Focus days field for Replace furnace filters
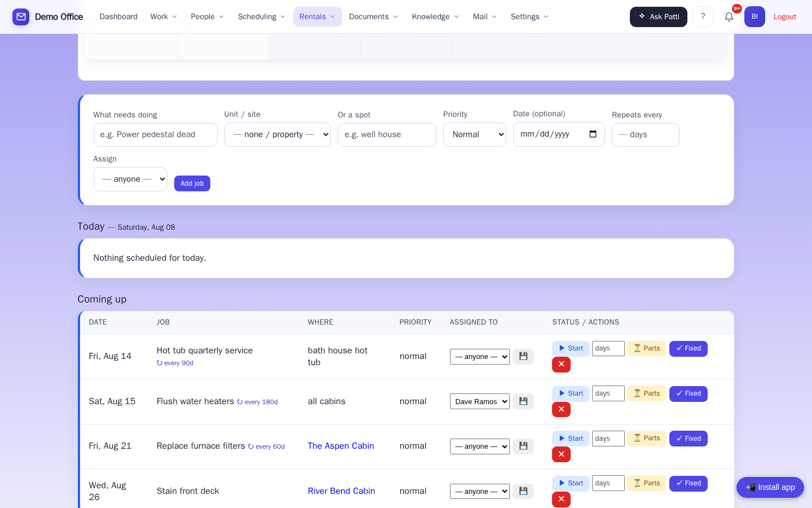Screen dimensions: 812x508 [608, 439]
